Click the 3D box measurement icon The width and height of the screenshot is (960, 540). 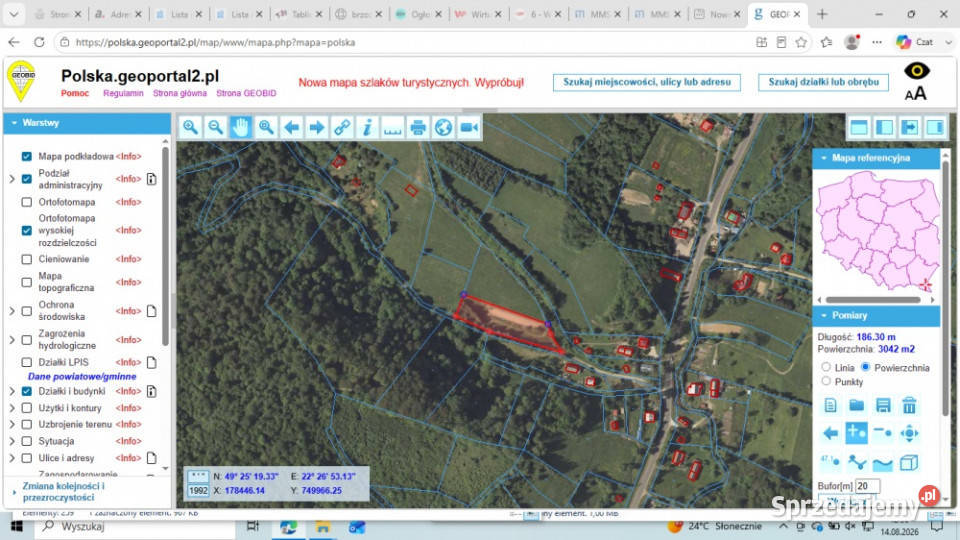(909, 462)
